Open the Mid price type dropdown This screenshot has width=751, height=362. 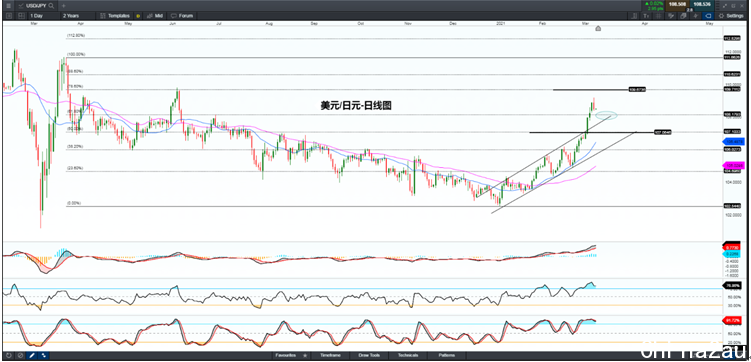[155, 16]
